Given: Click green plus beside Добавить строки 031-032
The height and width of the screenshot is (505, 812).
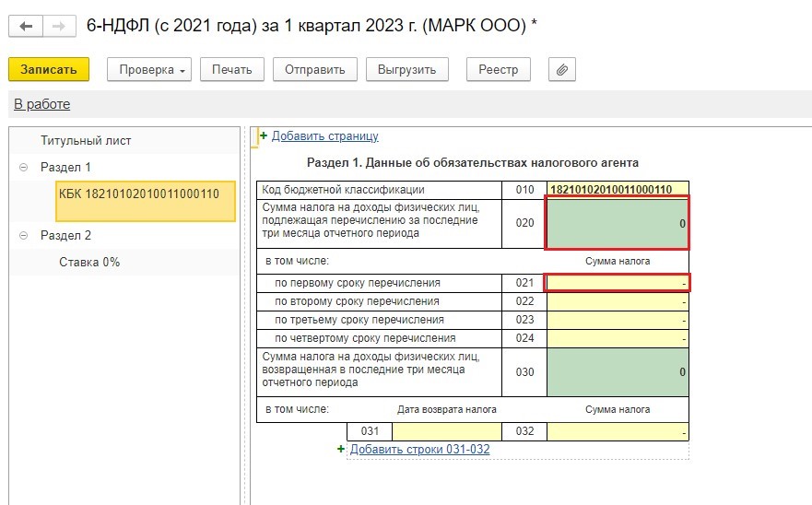Looking at the screenshot, I should click(342, 450).
